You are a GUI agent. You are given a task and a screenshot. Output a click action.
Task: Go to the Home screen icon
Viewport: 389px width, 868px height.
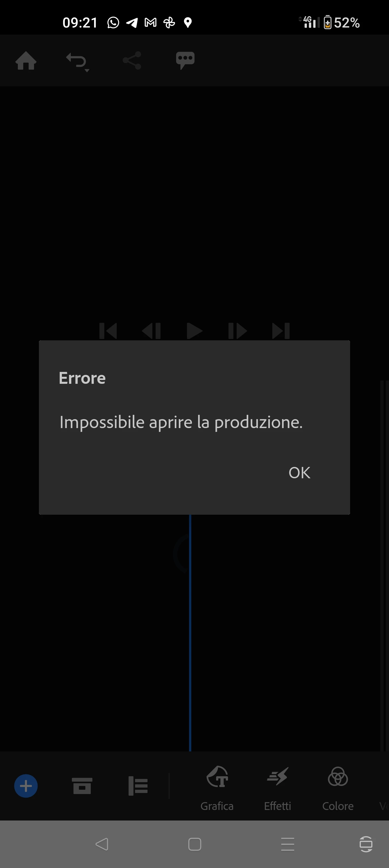pyautogui.click(x=26, y=61)
